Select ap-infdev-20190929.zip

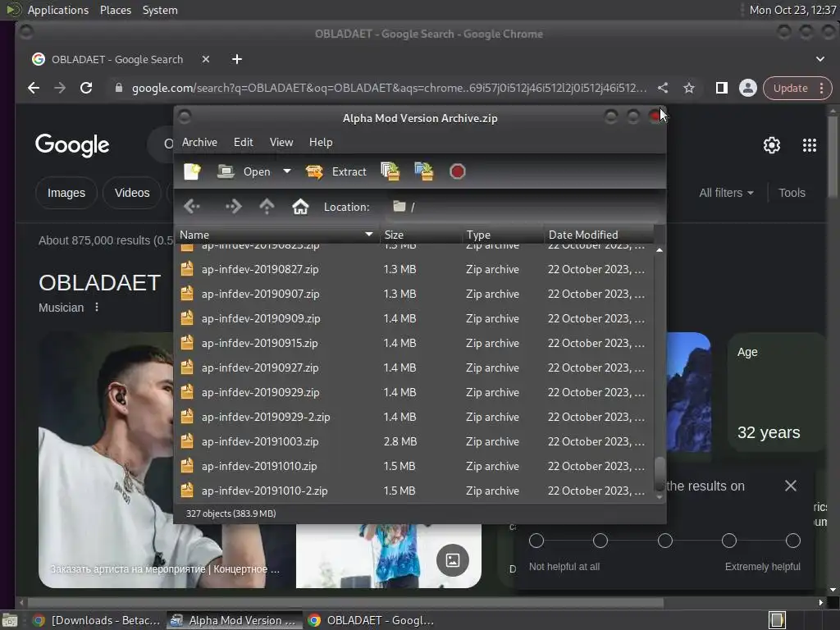(x=414, y=392)
